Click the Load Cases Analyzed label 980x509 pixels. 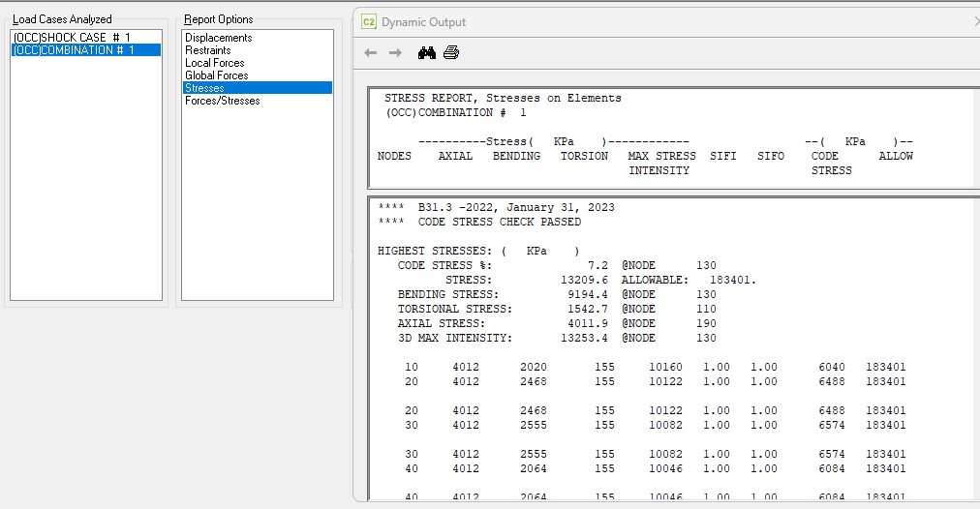(62, 19)
